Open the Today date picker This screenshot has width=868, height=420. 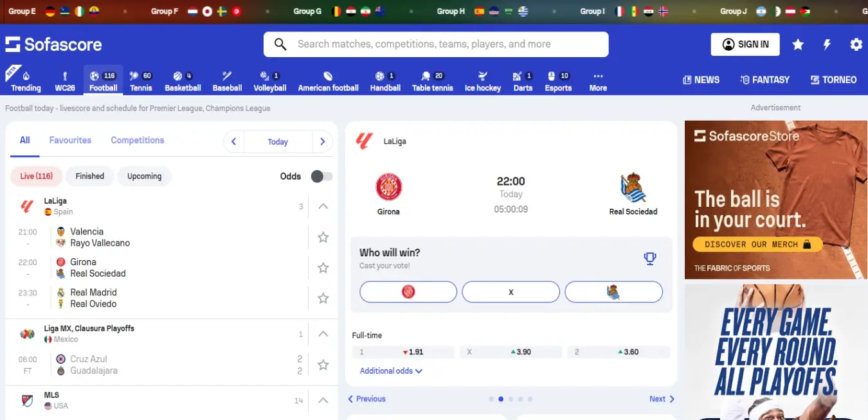click(x=278, y=141)
